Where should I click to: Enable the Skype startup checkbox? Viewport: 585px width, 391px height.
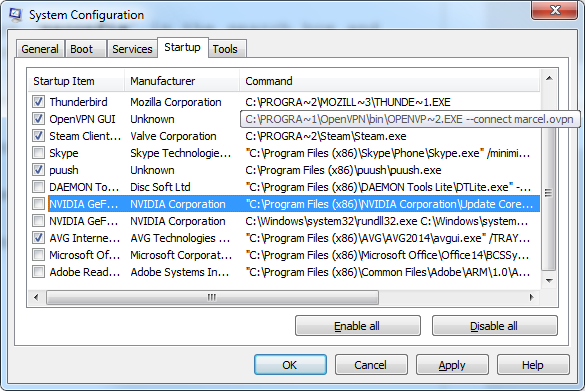(38, 153)
